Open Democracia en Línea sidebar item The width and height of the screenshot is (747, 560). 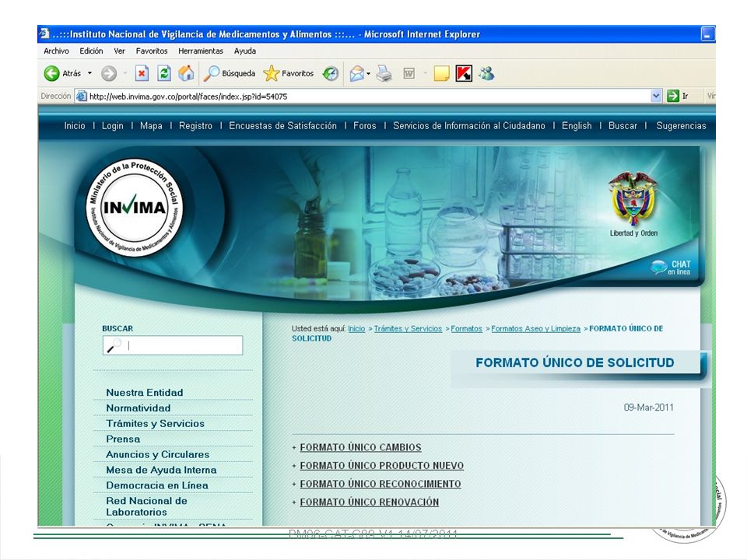tap(156, 485)
